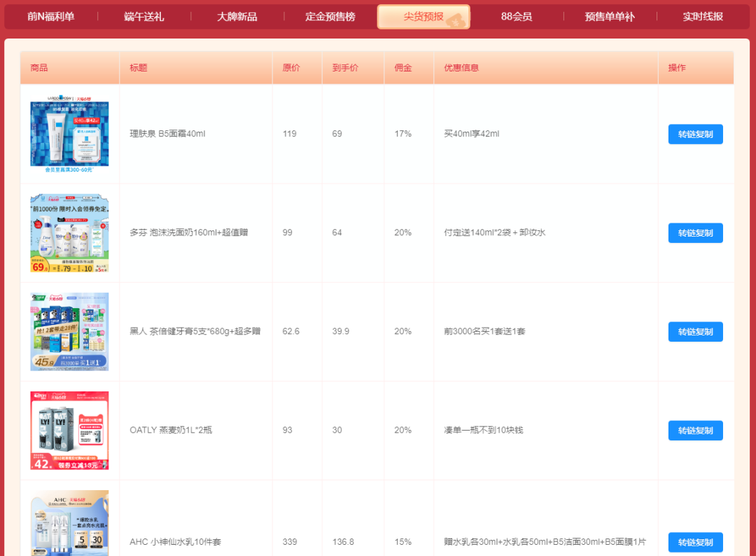Select title AHC 小神仙水乳10件套
756x556 pixels.
[175, 543]
